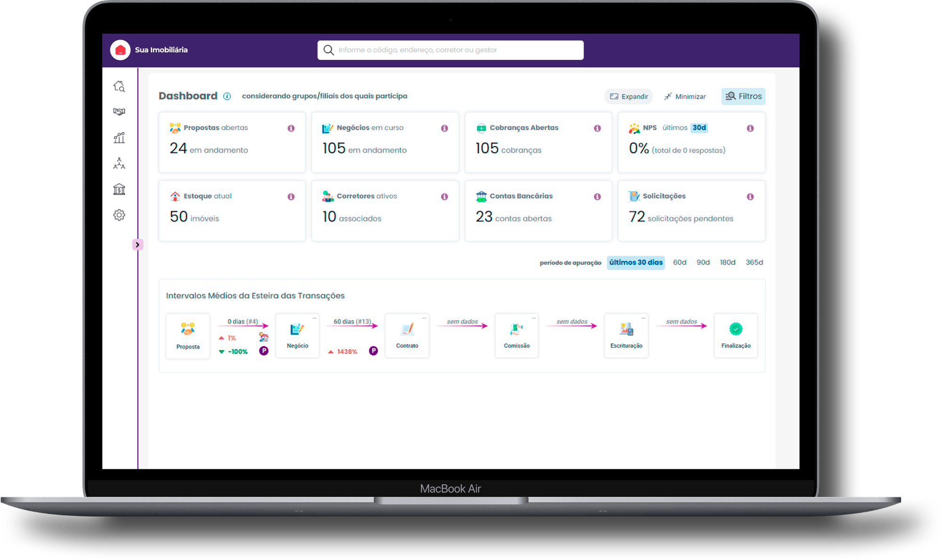
Task: Open the property search sidebar icon
Action: coord(119,86)
